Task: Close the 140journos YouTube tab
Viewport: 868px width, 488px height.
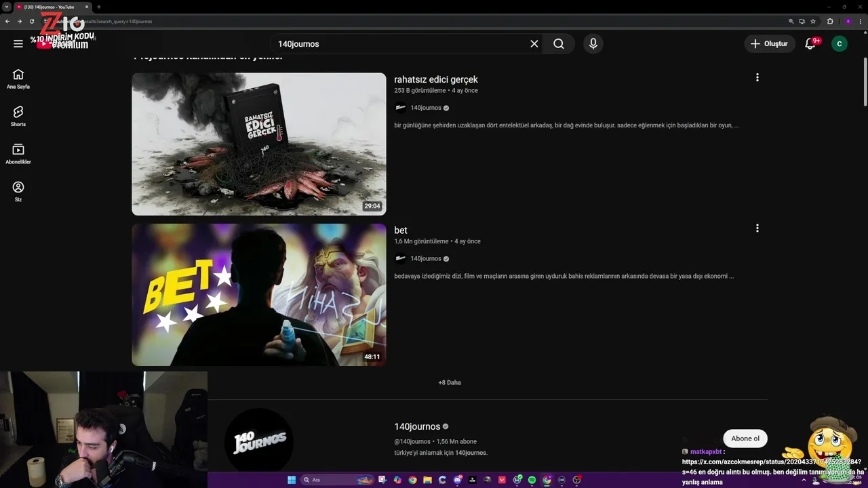Action: point(87,7)
